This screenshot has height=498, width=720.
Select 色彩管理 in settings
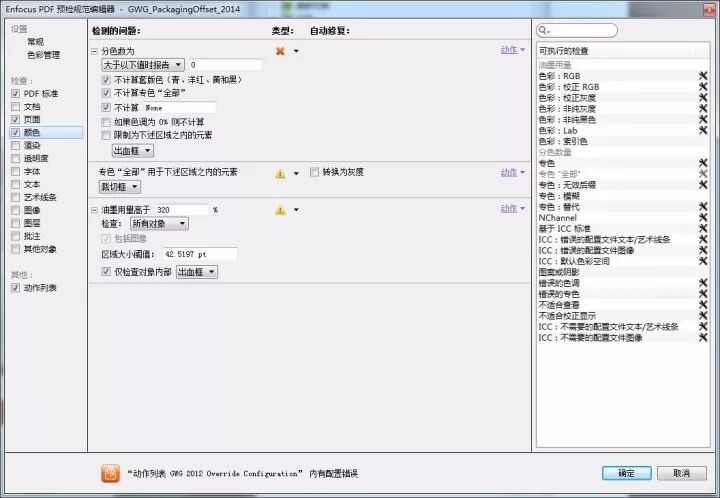point(44,55)
